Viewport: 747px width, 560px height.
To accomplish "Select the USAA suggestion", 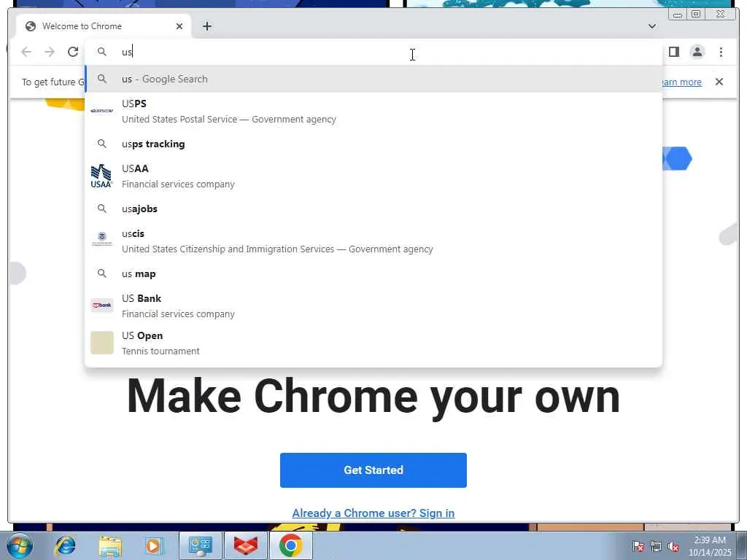I will 373,176.
